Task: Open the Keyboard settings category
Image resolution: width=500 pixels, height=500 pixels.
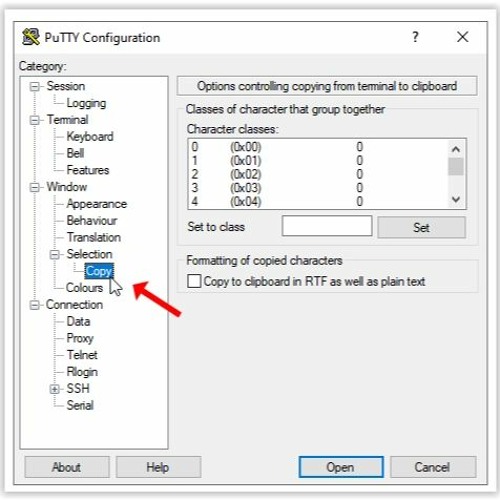Action: (x=90, y=136)
